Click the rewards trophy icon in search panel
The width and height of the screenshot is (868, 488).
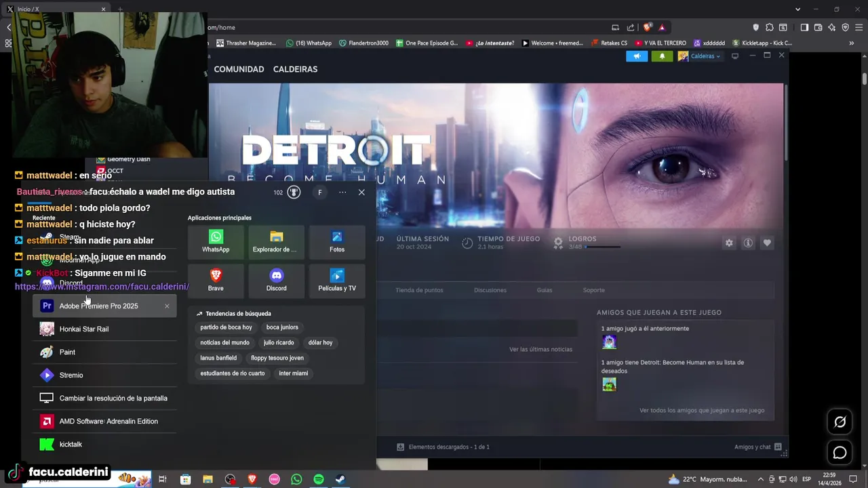click(x=294, y=192)
